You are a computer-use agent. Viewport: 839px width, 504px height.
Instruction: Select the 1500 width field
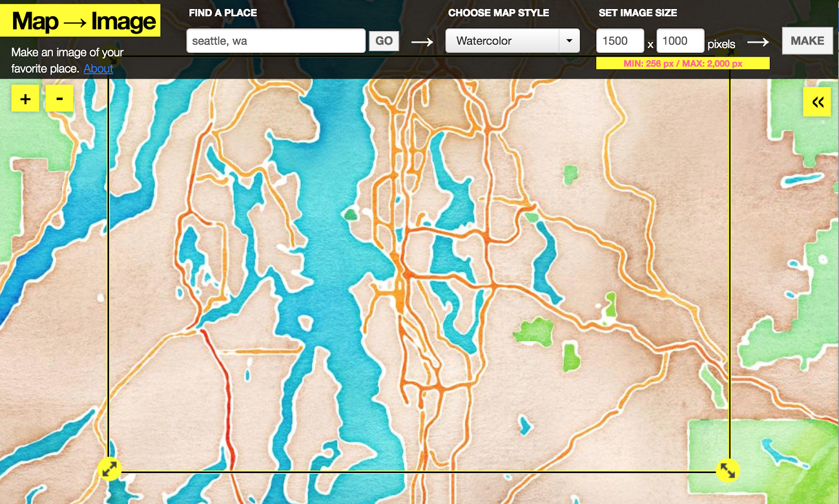tap(620, 41)
